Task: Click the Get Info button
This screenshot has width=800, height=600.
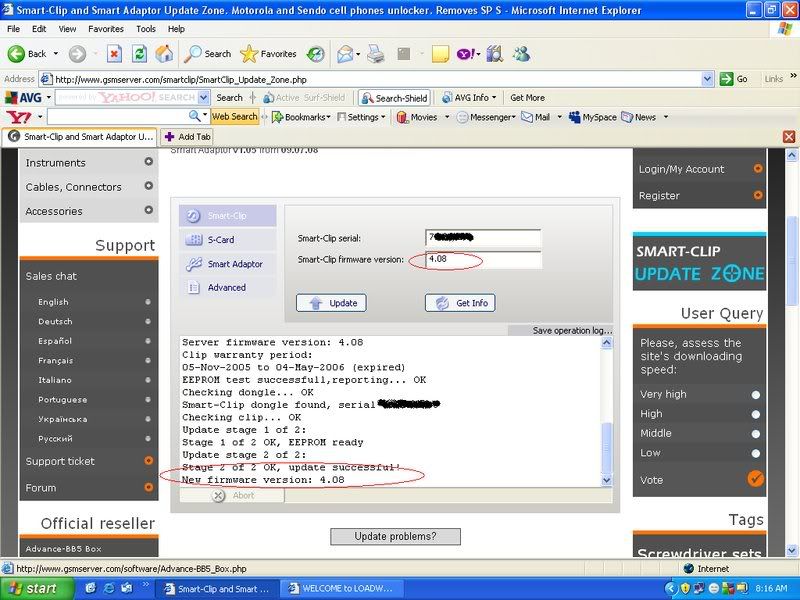Action: 460,303
